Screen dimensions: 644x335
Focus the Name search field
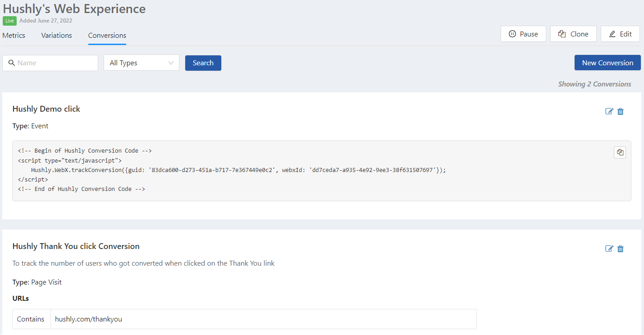pos(50,63)
